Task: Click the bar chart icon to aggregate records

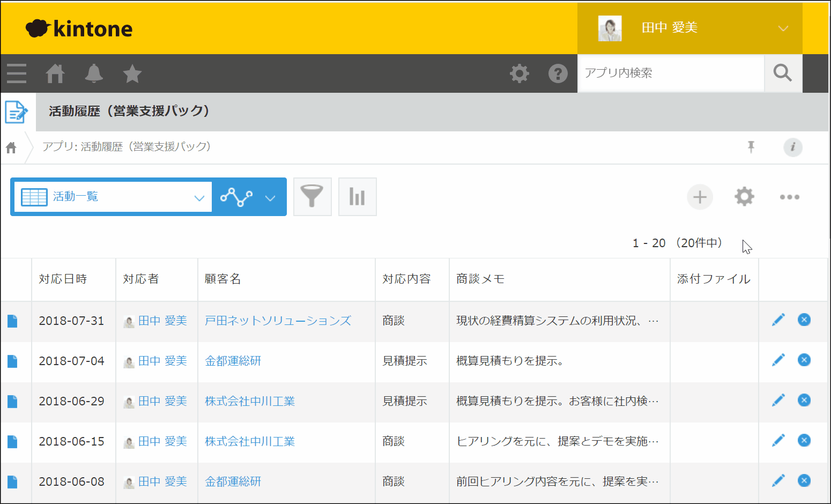Action: coord(357,197)
